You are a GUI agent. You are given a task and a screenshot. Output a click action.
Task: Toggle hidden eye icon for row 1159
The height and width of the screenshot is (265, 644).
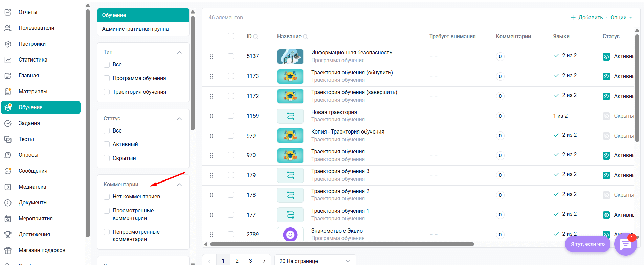click(606, 116)
